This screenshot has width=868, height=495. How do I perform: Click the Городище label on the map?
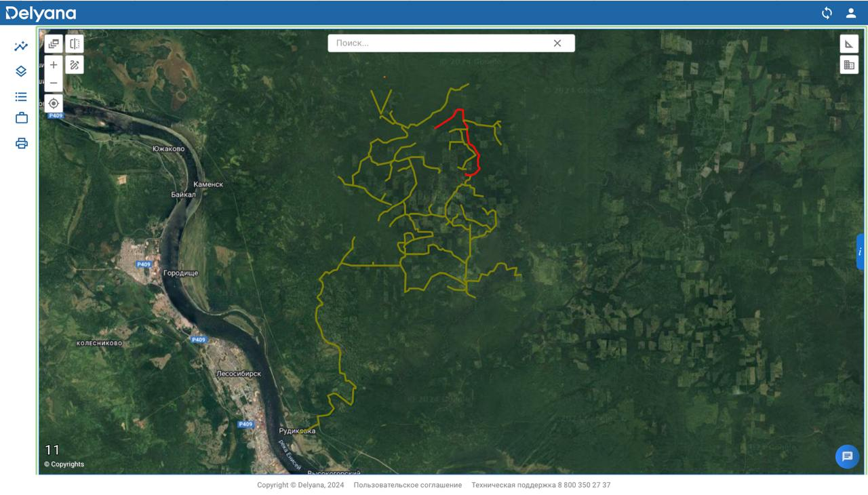point(181,273)
